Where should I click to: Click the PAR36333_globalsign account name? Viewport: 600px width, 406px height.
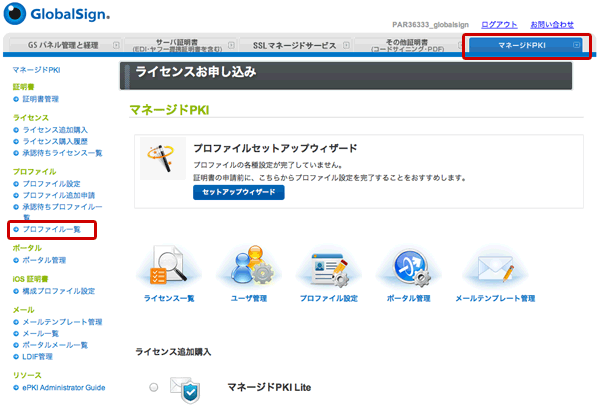pos(430,25)
